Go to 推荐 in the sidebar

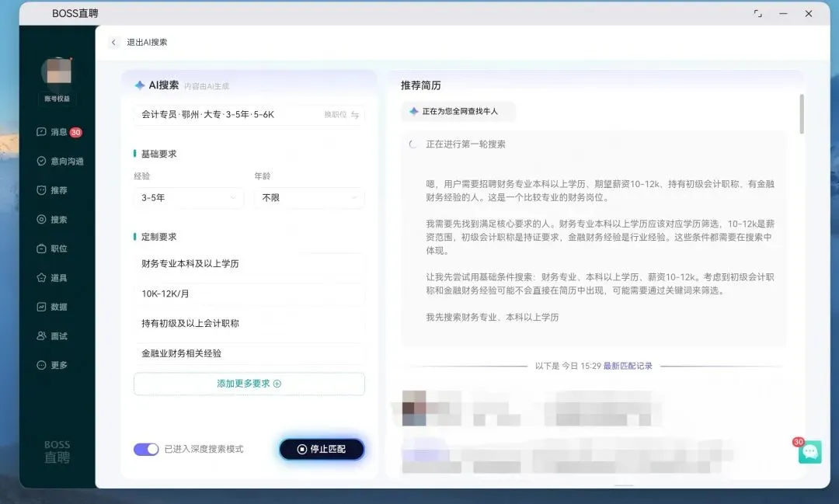[52, 190]
